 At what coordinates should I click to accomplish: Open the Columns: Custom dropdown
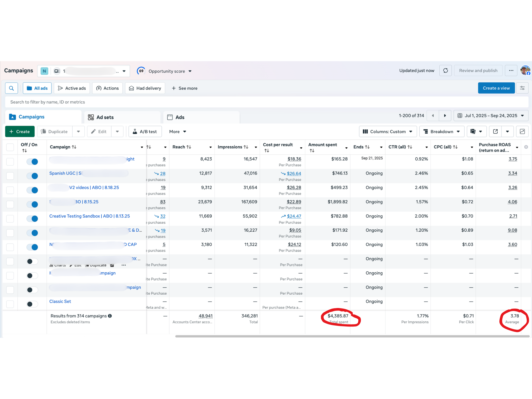coord(388,132)
